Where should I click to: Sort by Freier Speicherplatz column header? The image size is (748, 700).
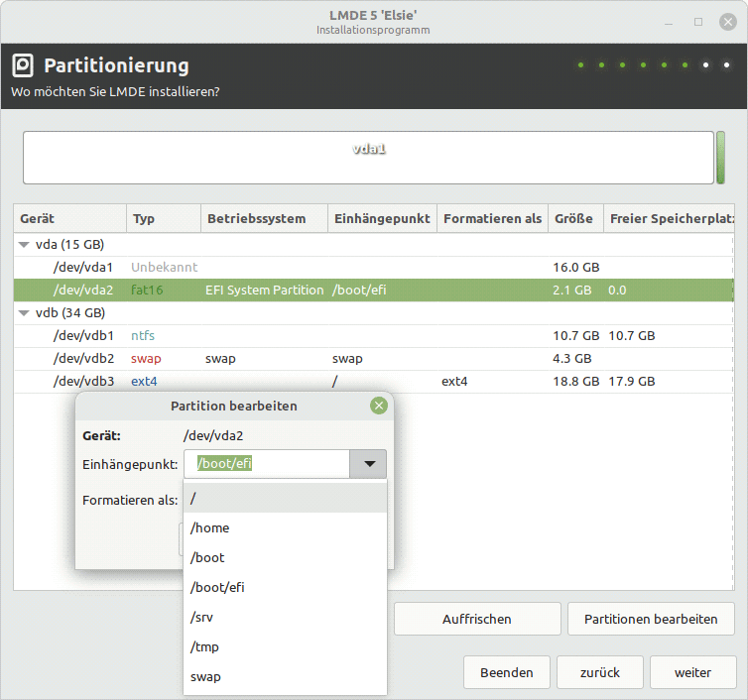pos(669,218)
